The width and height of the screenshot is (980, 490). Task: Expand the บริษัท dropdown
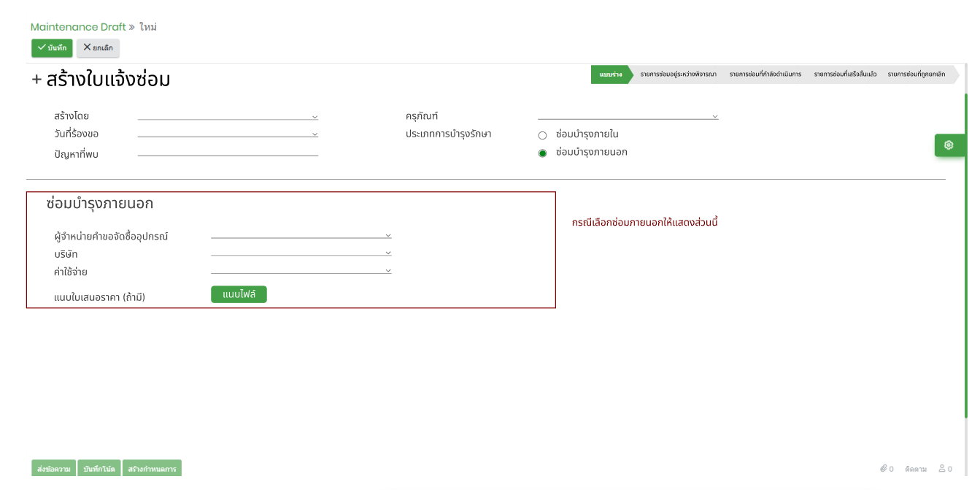point(388,253)
